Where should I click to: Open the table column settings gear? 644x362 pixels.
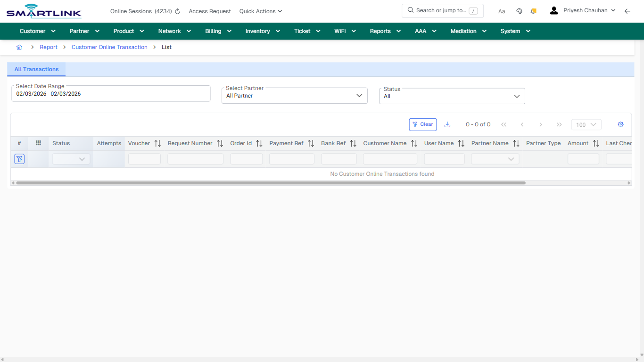(620, 124)
